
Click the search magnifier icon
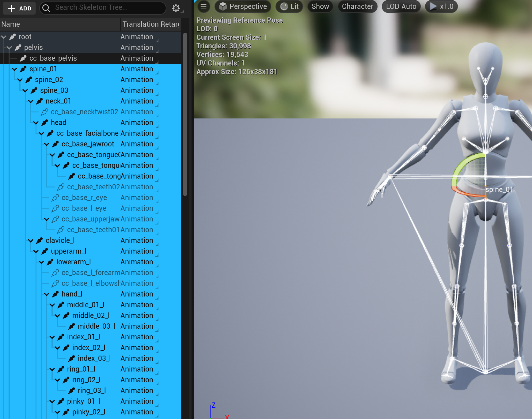46,8
